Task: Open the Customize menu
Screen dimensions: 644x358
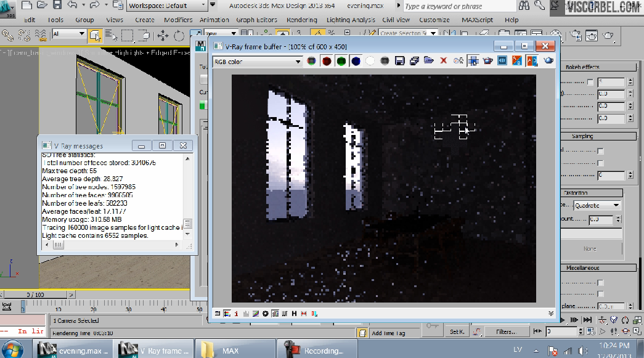Action: tap(434, 20)
